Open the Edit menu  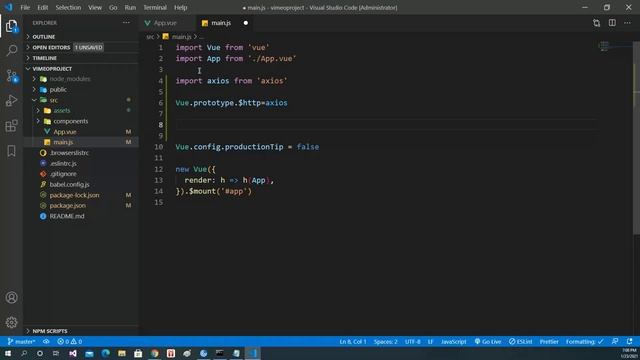point(42,7)
